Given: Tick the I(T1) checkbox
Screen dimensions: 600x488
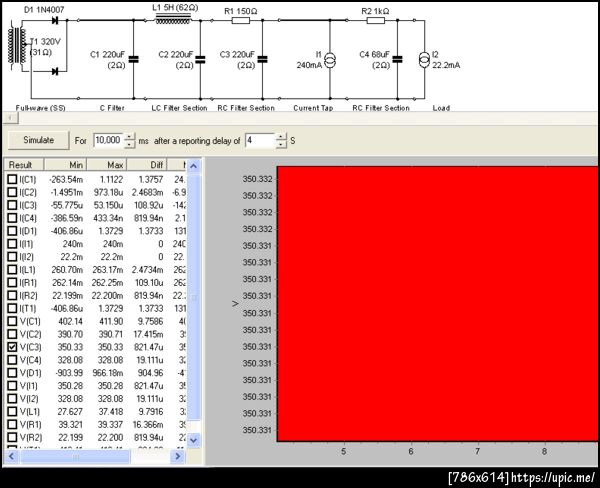Looking at the screenshot, I should 13,308.
